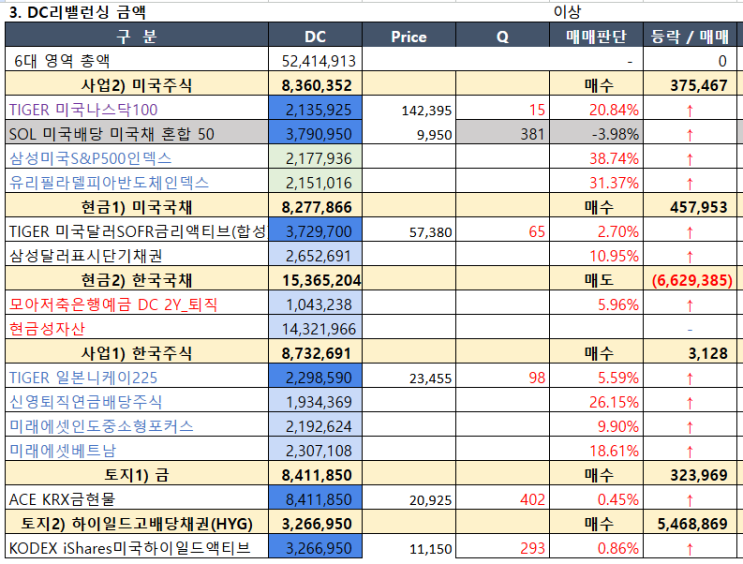Screen dimensions: 743x564
Task: Click the amount 3,128
Action: (690, 353)
